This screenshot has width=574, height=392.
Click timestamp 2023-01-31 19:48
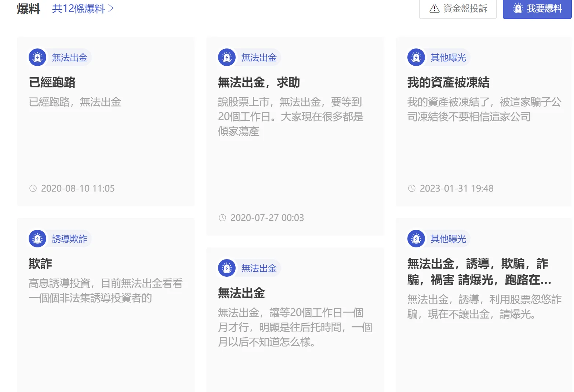pos(457,188)
